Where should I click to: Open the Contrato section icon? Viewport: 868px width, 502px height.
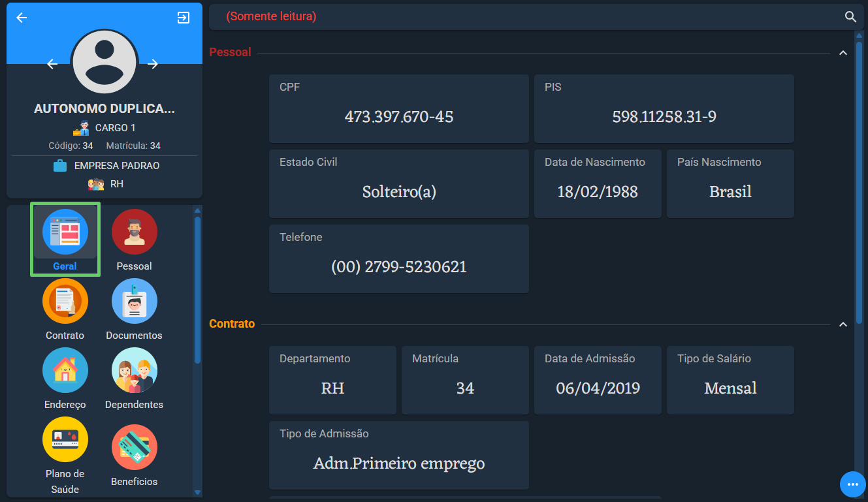[x=65, y=301]
